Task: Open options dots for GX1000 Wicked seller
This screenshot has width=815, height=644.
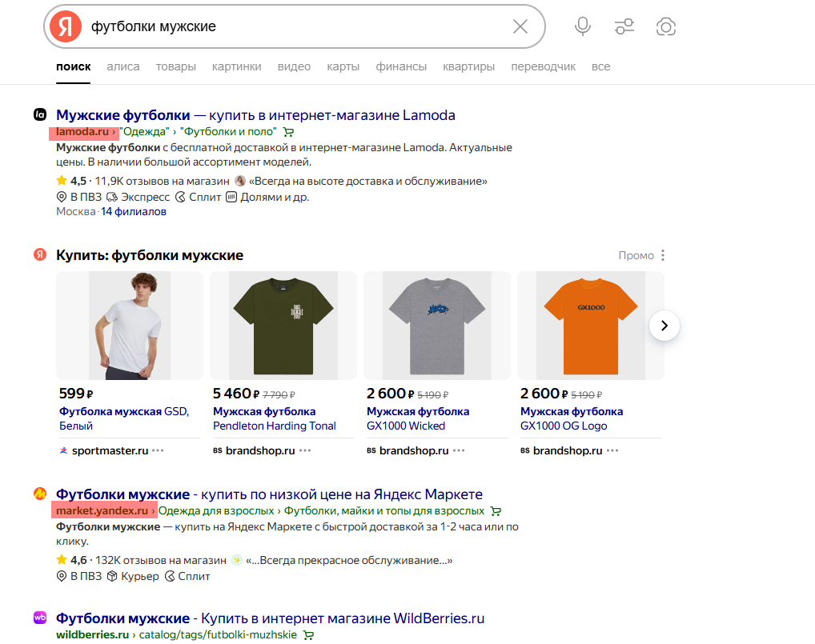Action: [x=459, y=451]
